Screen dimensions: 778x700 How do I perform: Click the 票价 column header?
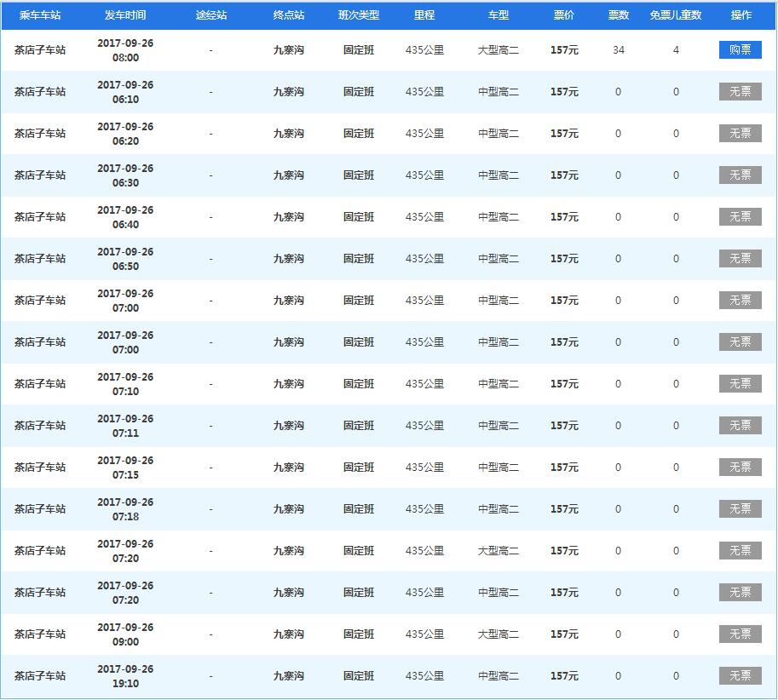coord(563,15)
